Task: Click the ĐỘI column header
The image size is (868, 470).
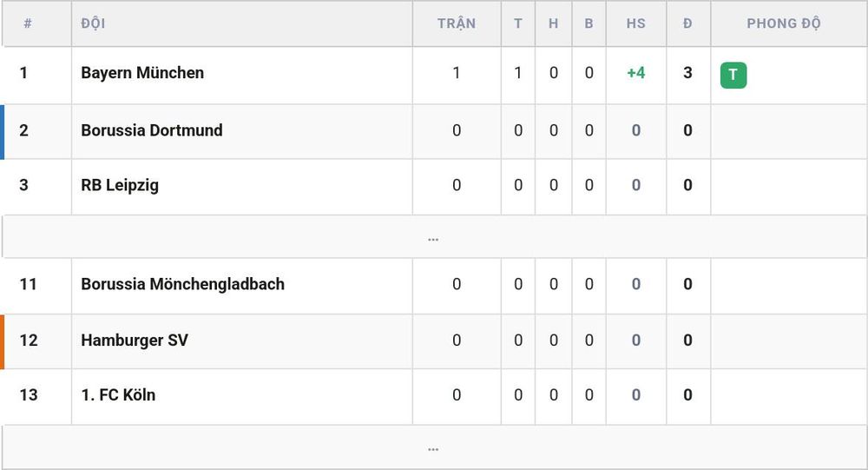Action: tap(93, 23)
